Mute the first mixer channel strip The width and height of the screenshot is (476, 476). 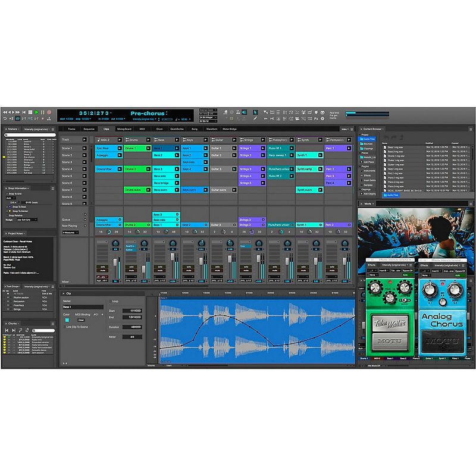coord(104,270)
